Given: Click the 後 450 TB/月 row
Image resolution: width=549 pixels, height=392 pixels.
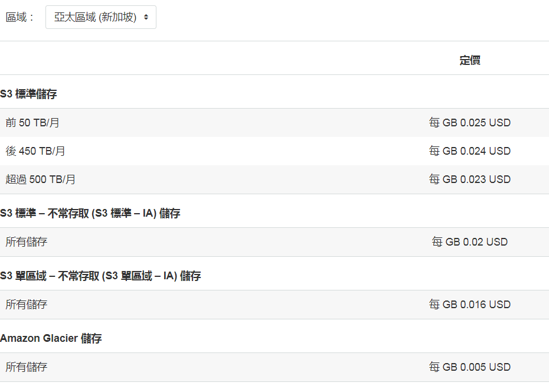Looking at the screenshot, I should 274,151.
